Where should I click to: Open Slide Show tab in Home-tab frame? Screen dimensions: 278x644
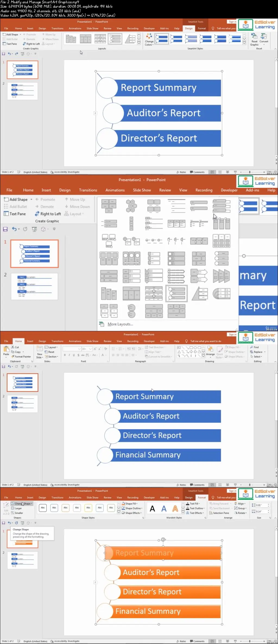92,341
